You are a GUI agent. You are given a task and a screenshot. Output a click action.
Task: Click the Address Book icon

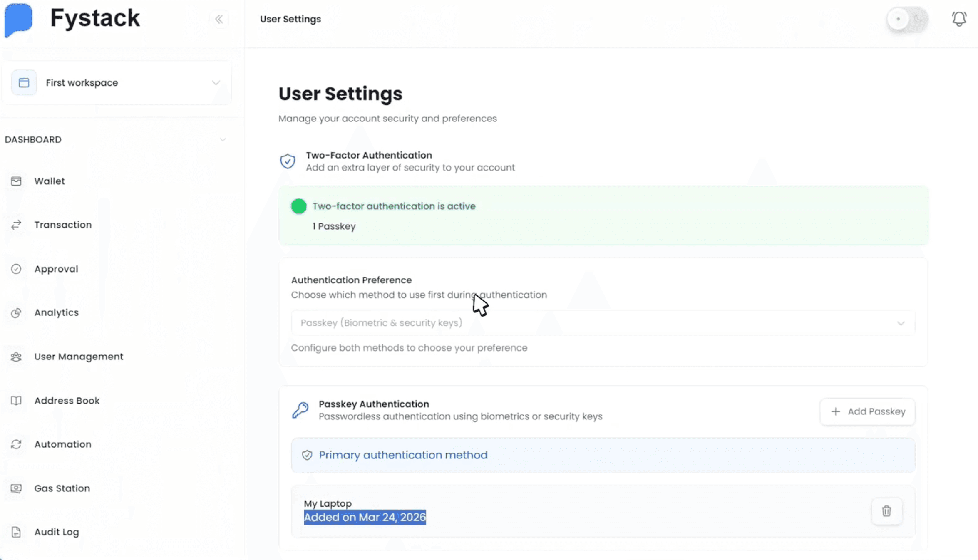15,401
